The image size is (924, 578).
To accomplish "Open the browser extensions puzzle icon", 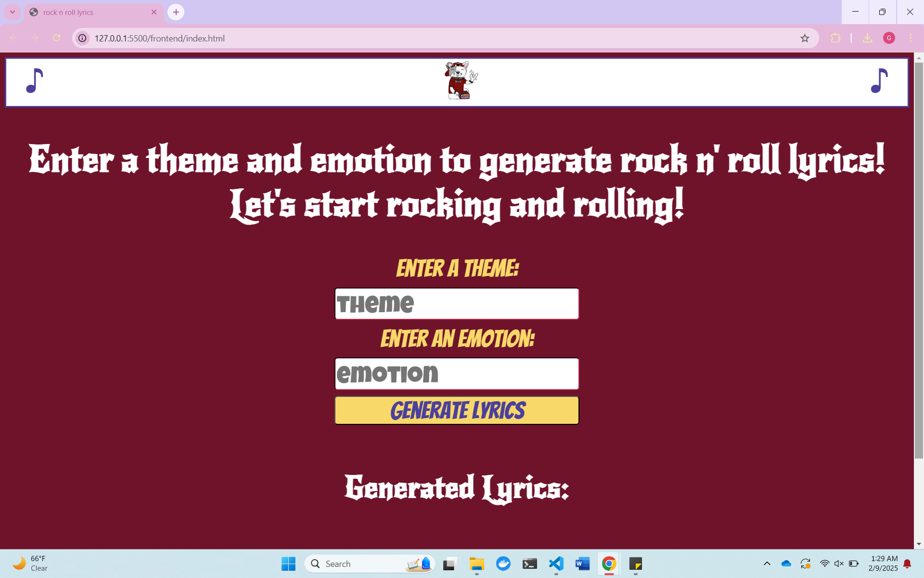I will point(836,38).
